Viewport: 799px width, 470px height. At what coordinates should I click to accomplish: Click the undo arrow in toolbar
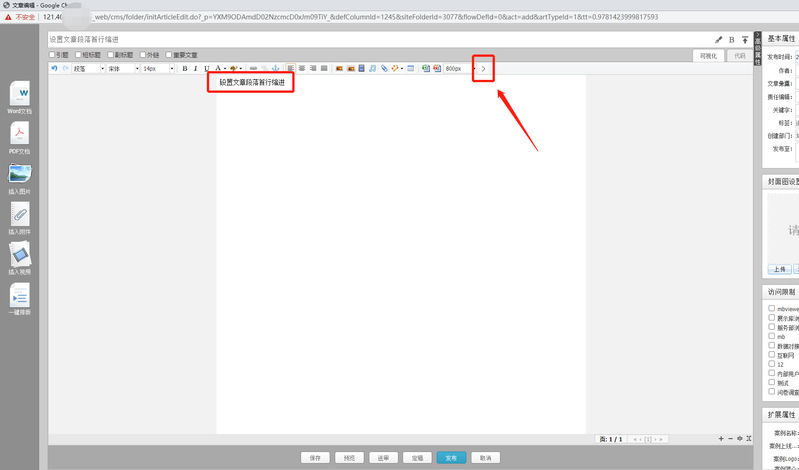click(54, 69)
